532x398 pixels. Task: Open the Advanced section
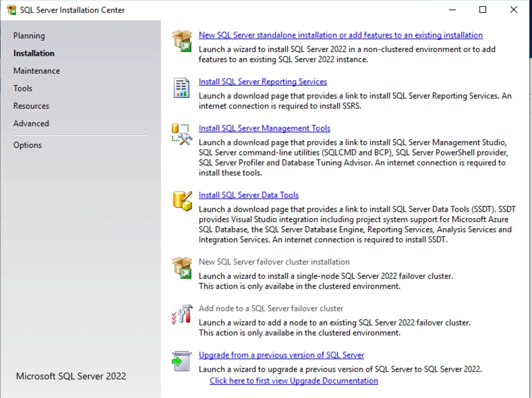[x=31, y=123]
